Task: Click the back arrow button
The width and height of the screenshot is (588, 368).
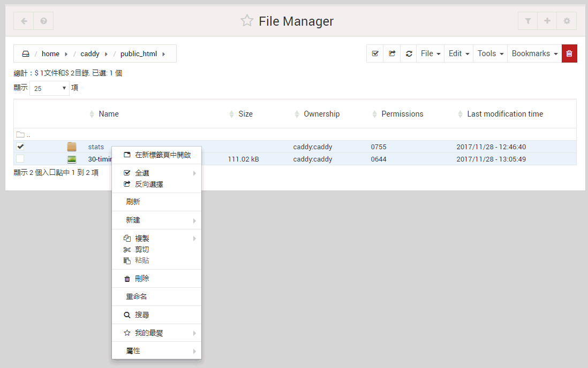Action: [24, 21]
